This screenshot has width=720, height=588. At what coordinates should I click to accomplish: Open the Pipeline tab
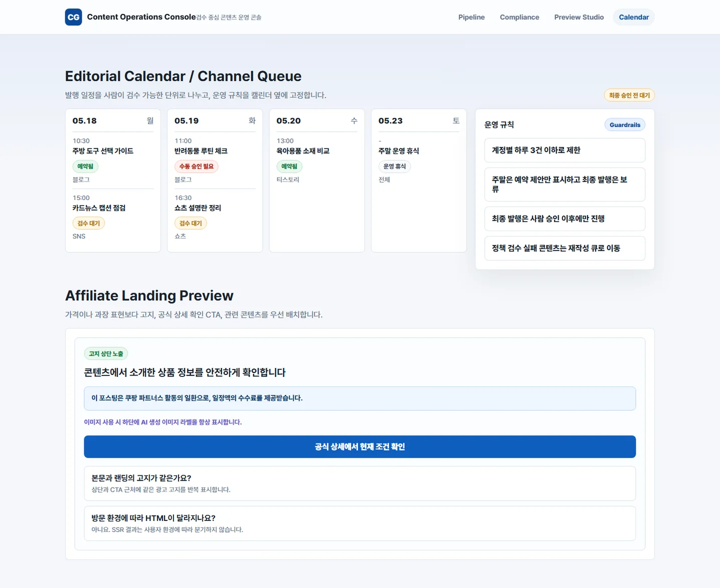pyautogui.click(x=471, y=17)
